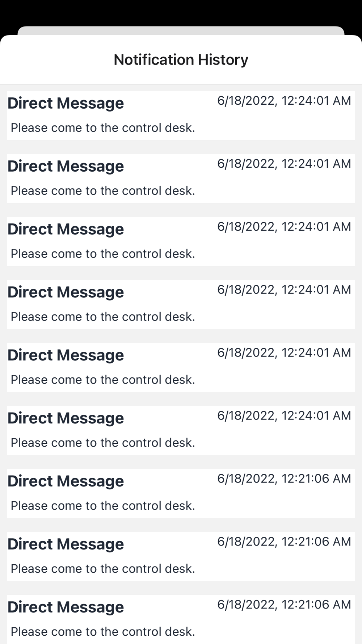Tap the Notification History header title
This screenshot has width=362, height=644.
click(x=181, y=60)
